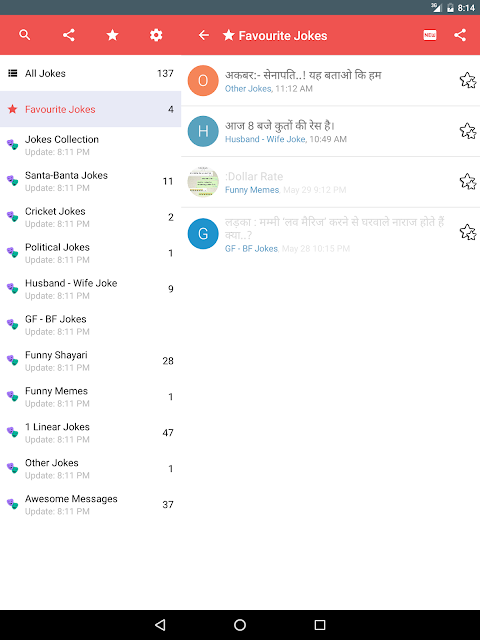Toggle favourite star on Husband - Wife joke
The image size is (480, 640).
click(x=468, y=131)
